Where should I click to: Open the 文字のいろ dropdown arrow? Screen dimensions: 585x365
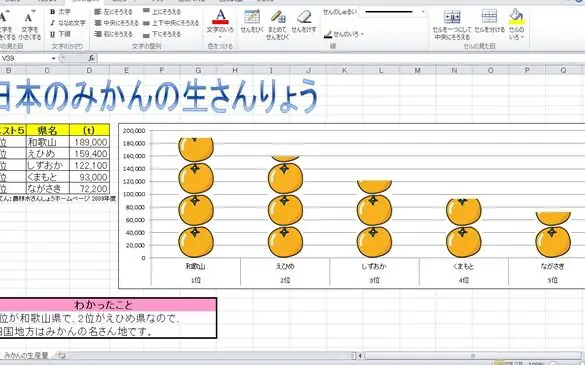[220, 38]
